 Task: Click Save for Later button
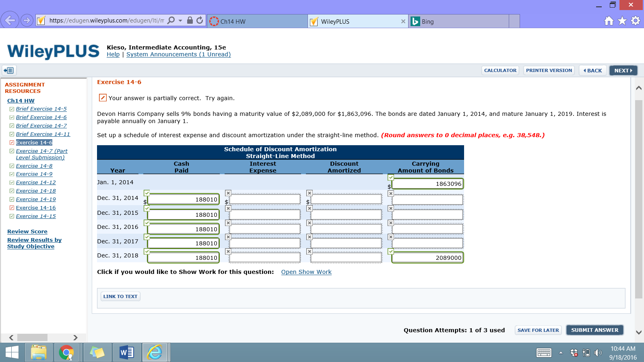click(x=538, y=330)
